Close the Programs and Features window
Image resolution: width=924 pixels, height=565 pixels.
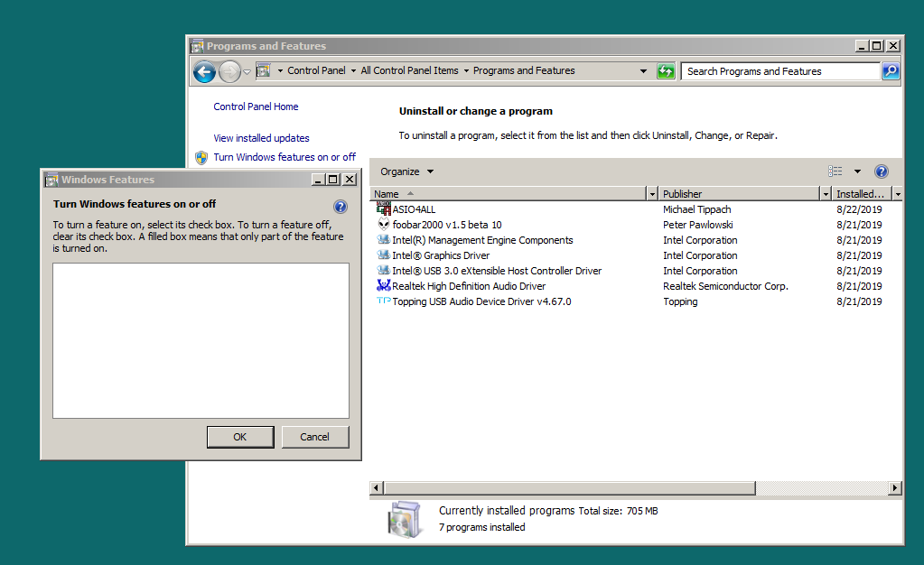(893, 46)
